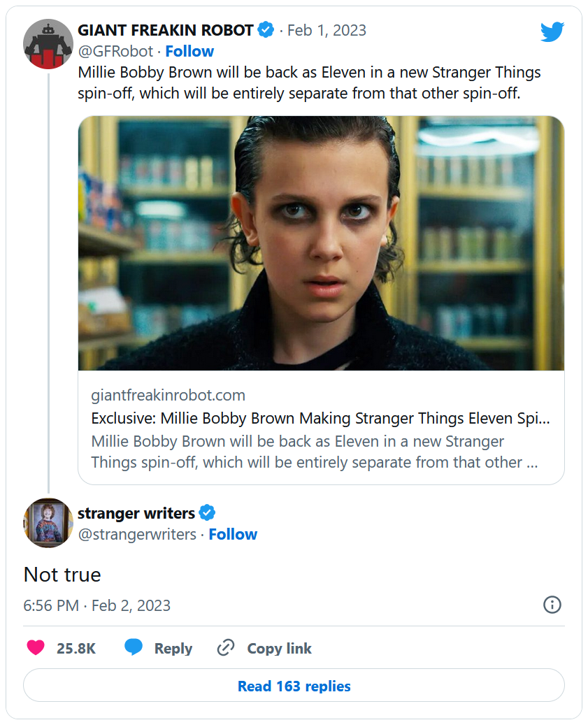
Task: Click the pink heart like icon
Action: [36, 648]
